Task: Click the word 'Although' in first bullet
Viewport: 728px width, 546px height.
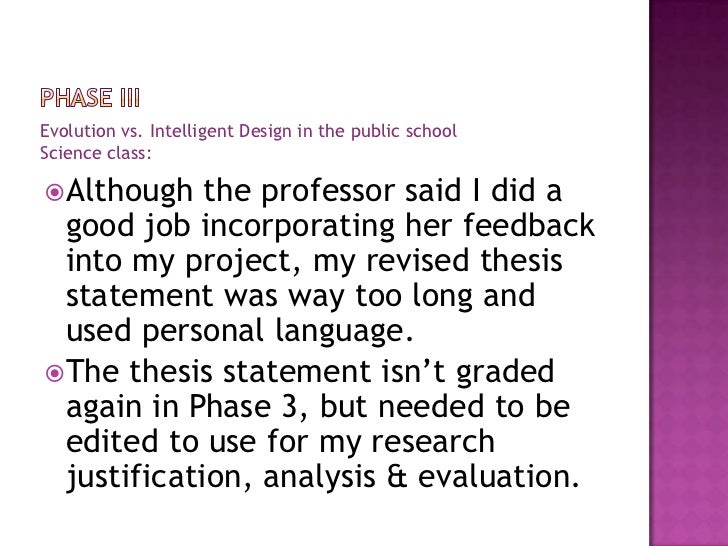Action: pyautogui.click(x=130, y=191)
